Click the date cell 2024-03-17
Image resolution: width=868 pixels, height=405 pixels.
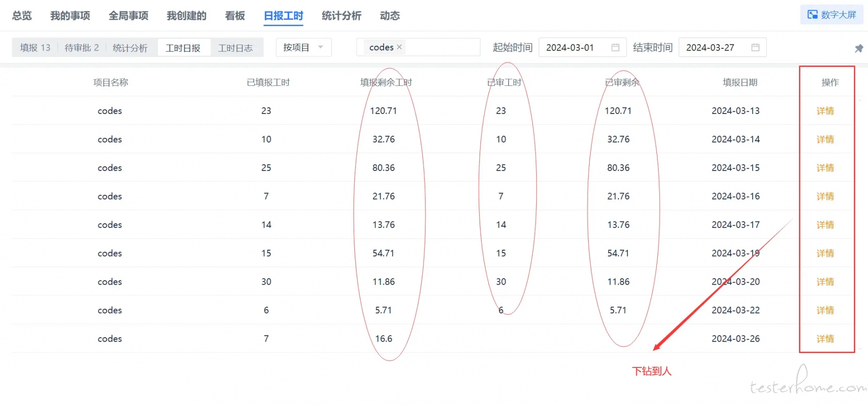(736, 225)
